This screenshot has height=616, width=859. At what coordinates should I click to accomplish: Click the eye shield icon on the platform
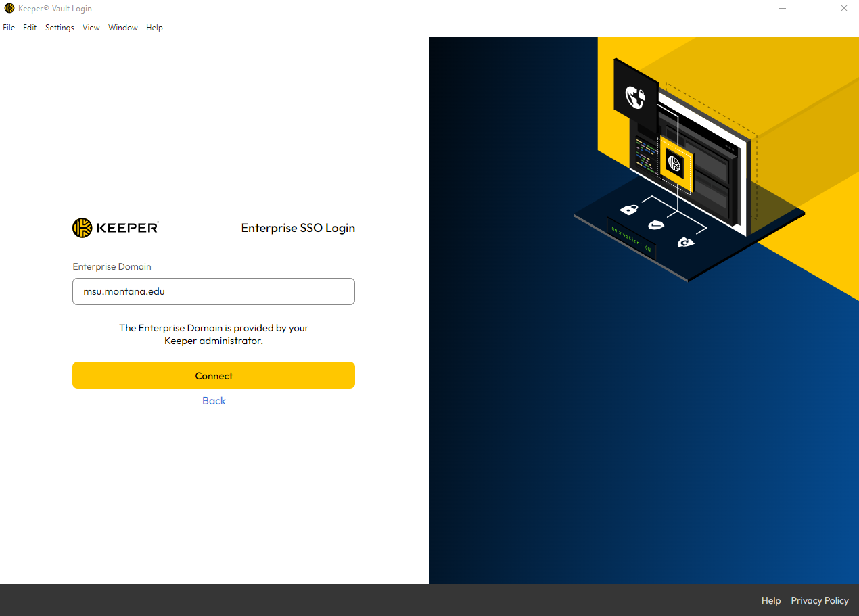[x=685, y=241]
